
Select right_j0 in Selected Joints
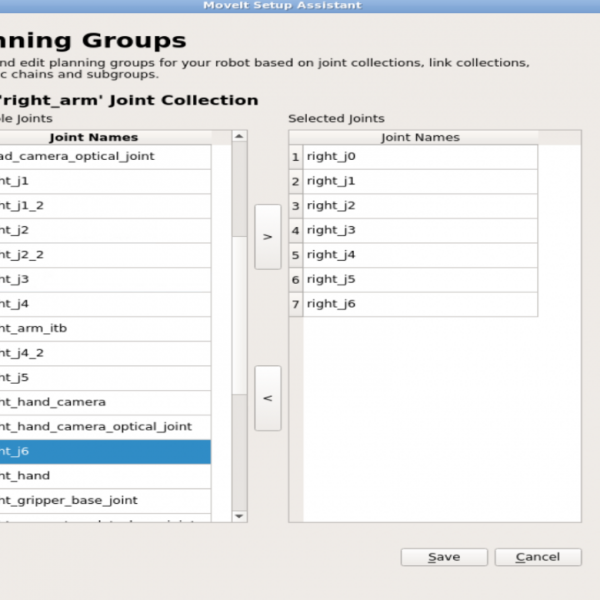[420, 157]
